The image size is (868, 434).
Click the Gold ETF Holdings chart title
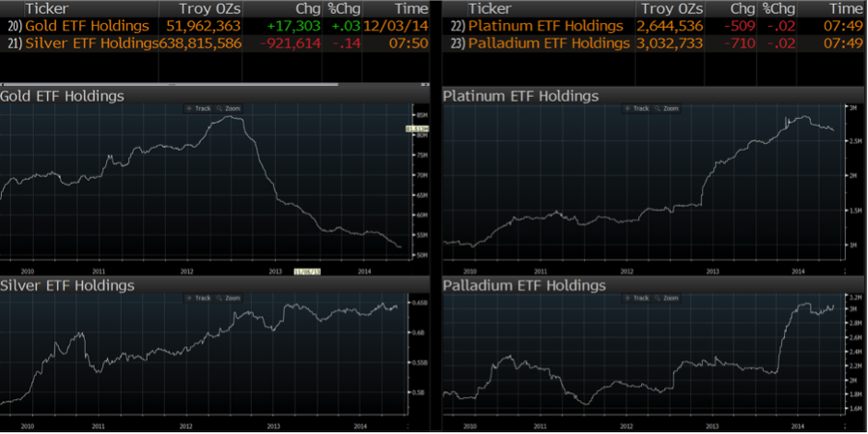coord(63,96)
